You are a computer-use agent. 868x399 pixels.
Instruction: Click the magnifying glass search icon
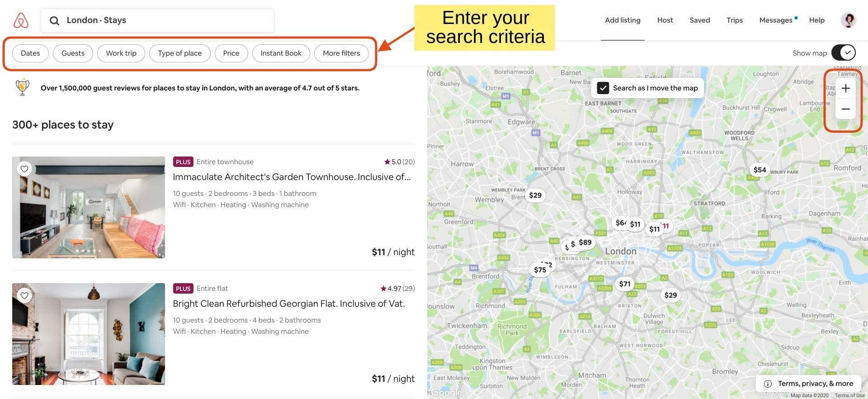click(54, 20)
